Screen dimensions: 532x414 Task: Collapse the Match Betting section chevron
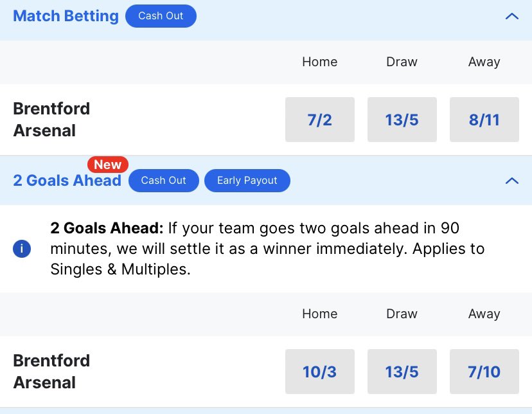512,16
